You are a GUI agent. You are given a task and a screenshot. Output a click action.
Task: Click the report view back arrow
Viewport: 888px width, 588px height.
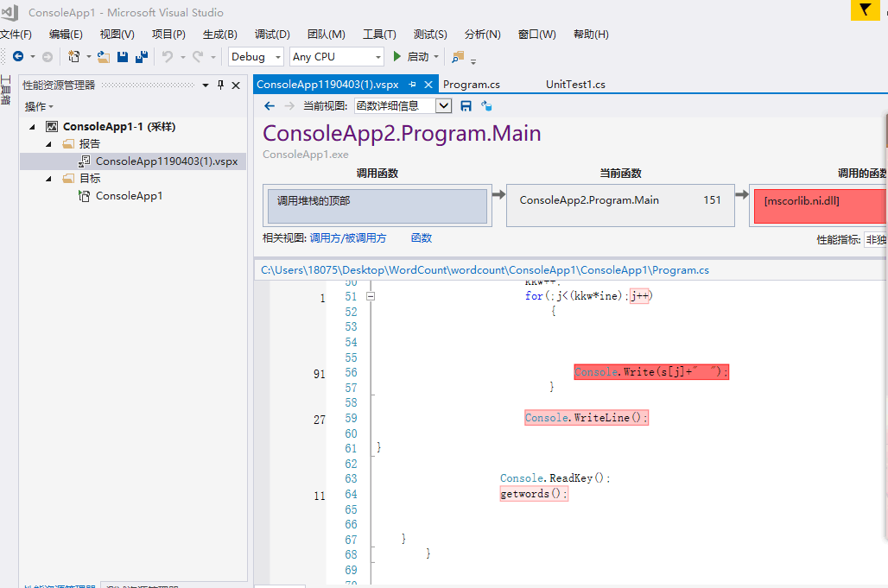[270, 106]
